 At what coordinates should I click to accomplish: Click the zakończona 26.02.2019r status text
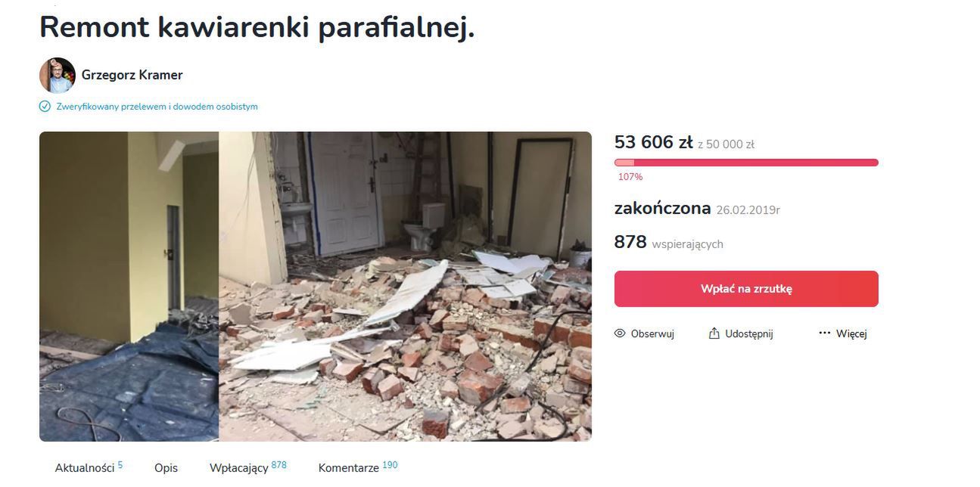[x=697, y=209]
